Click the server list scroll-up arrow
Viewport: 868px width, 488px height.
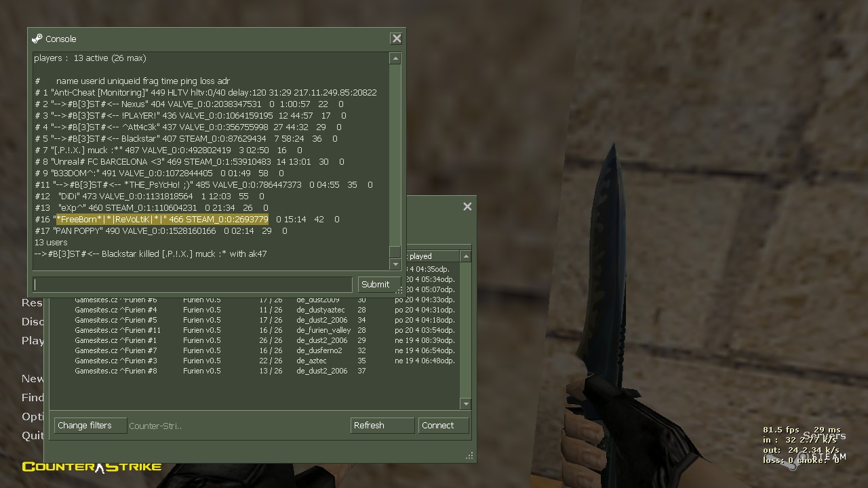pos(465,256)
